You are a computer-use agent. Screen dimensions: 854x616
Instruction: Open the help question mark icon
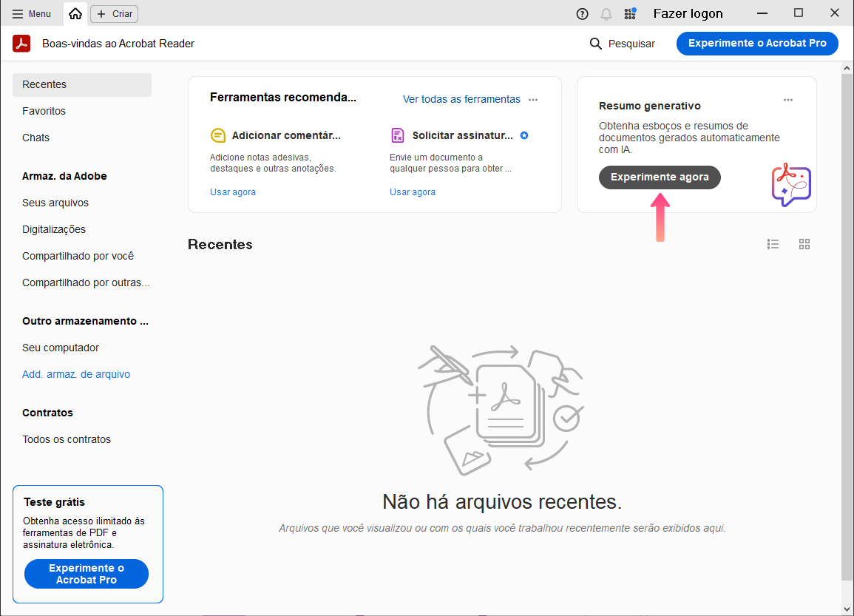pyautogui.click(x=582, y=14)
